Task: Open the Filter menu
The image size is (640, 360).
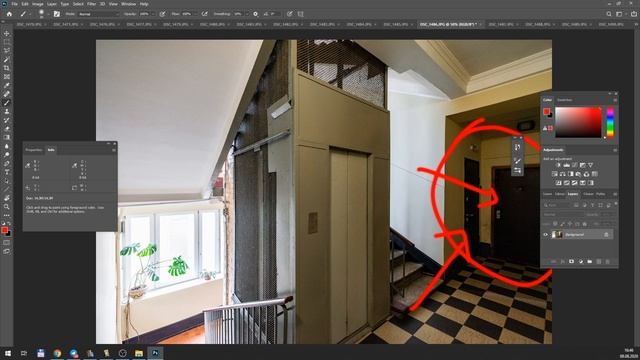Action: tap(91, 4)
